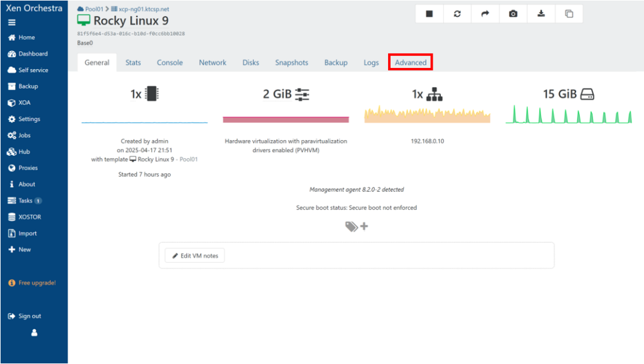The width and height of the screenshot is (644, 364).
Task: Go to the Disks tab
Action: tap(250, 62)
